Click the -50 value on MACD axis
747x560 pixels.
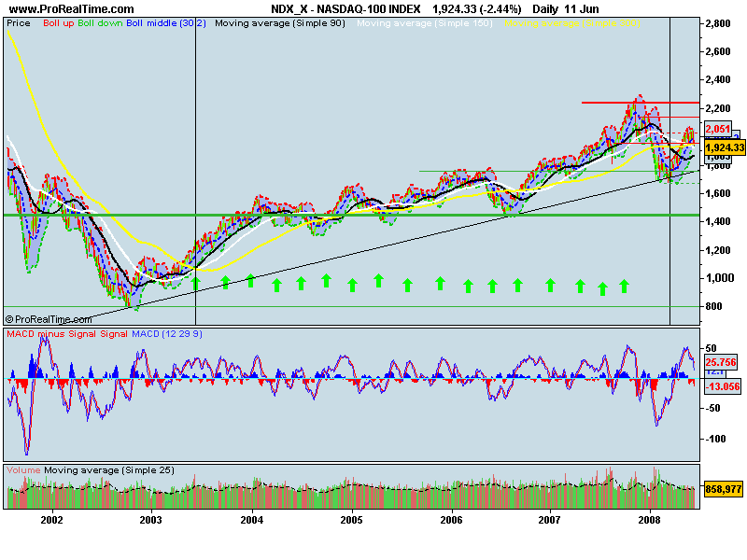point(713,408)
